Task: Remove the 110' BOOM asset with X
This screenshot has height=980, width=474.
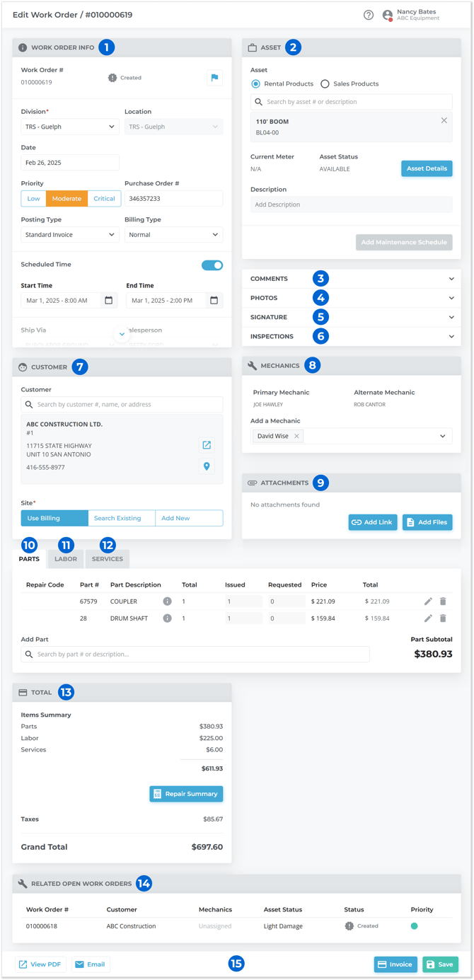Action: [444, 120]
